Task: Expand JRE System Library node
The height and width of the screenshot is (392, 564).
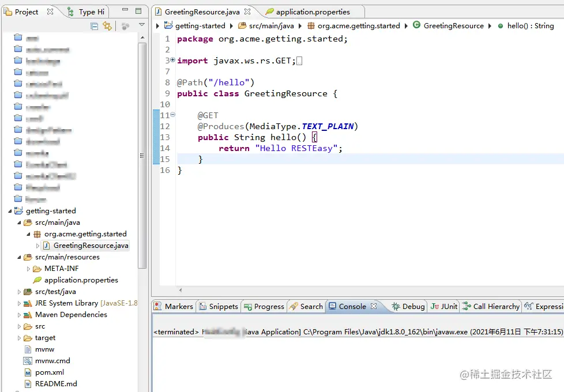Action: pos(20,303)
